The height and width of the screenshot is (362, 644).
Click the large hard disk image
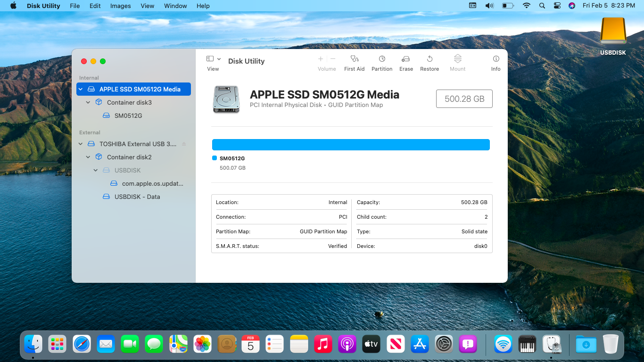point(226,99)
